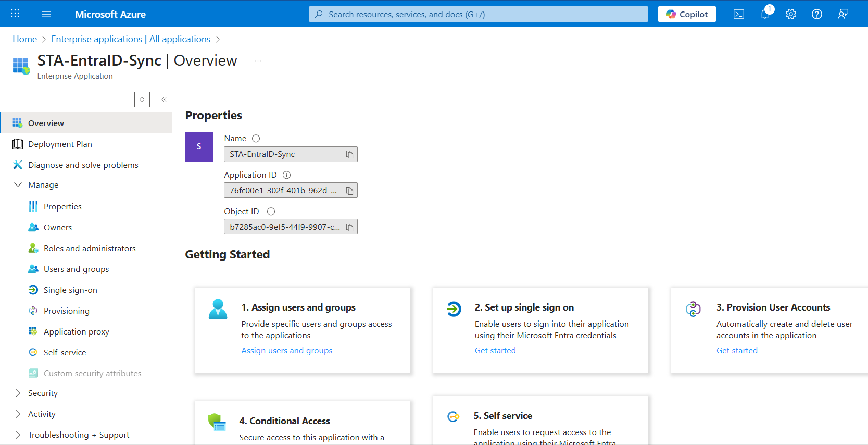Viewport: 868px width, 445px height.
Task: Select Provisioning from the Manage menu
Action: tap(67, 311)
